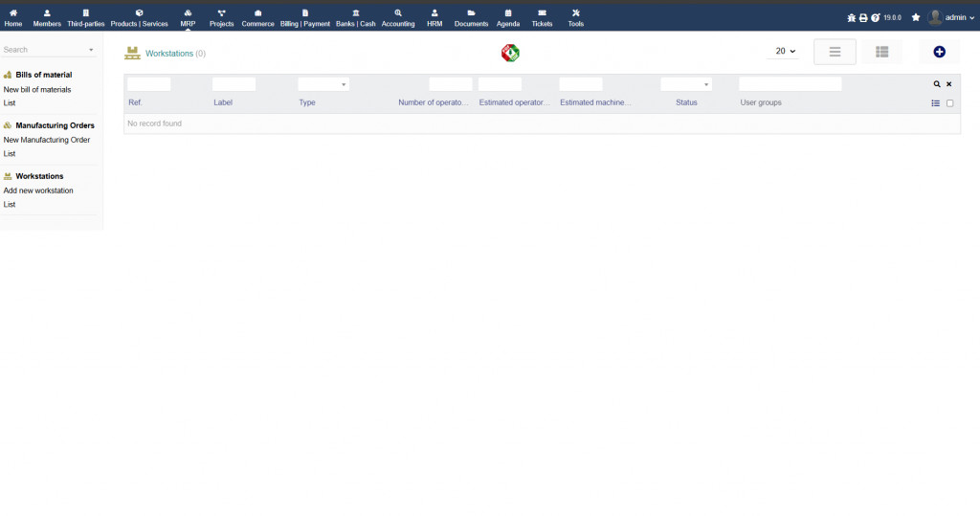This screenshot has width=980, height=516.
Task: Change the 20 rows-per-page dropdown
Action: pos(785,52)
